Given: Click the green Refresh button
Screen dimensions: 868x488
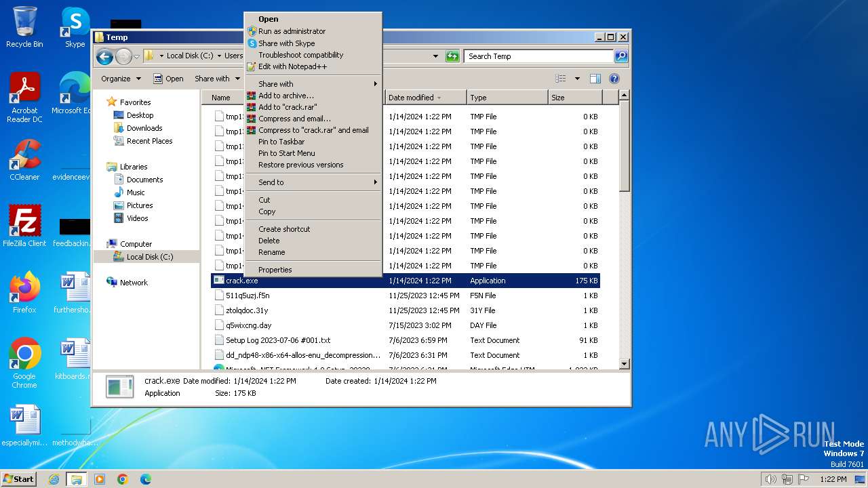Looking at the screenshot, I should tap(452, 56).
